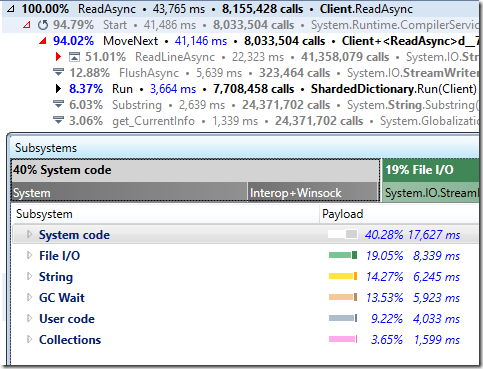483x369 pixels.
Task: Click the yellow String payload color bar
Action: [x=343, y=276]
